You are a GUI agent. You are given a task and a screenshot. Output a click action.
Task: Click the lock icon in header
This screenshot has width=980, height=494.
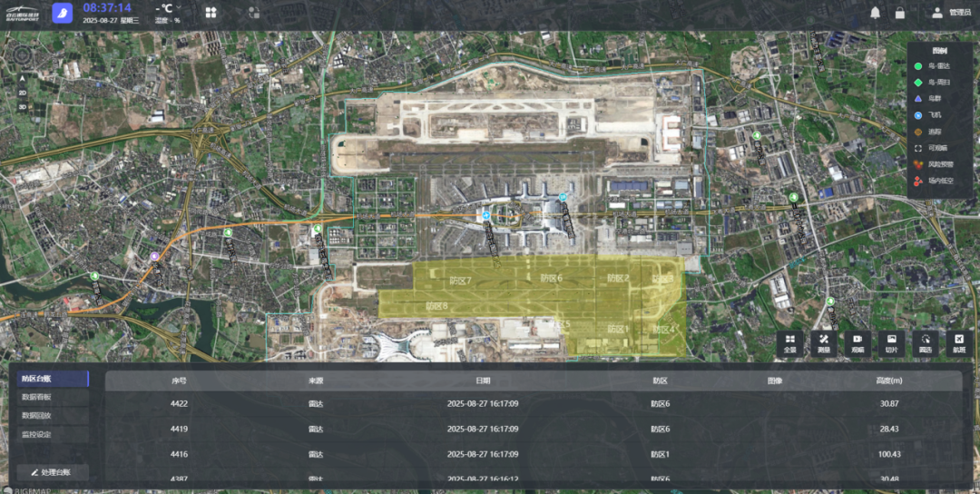pyautogui.click(x=899, y=13)
